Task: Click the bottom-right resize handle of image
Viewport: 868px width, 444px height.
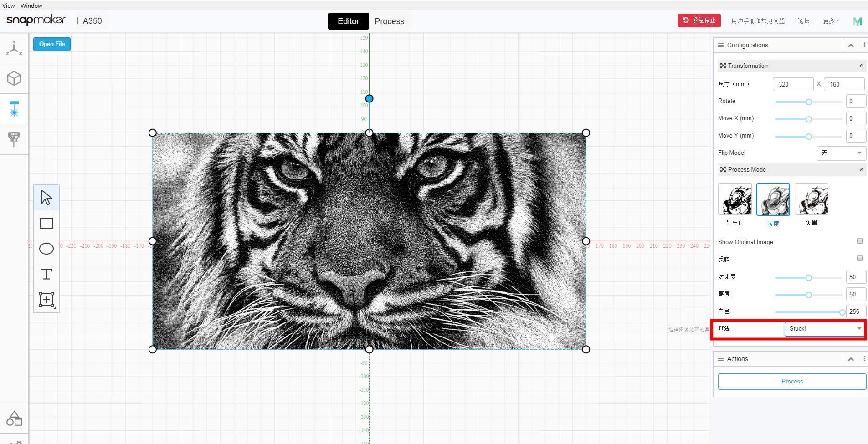Action: click(x=586, y=349)
